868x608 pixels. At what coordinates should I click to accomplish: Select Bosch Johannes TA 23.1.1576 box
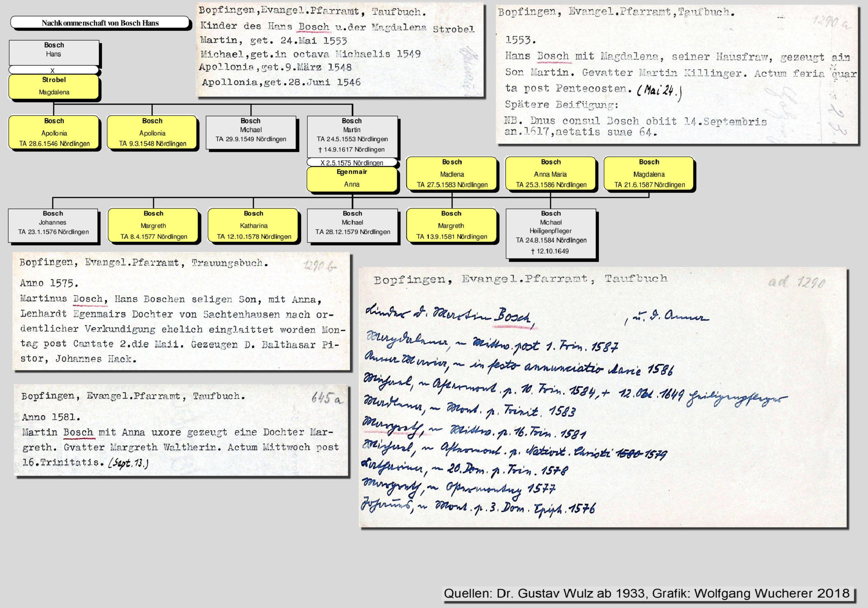tap(53, 225)
